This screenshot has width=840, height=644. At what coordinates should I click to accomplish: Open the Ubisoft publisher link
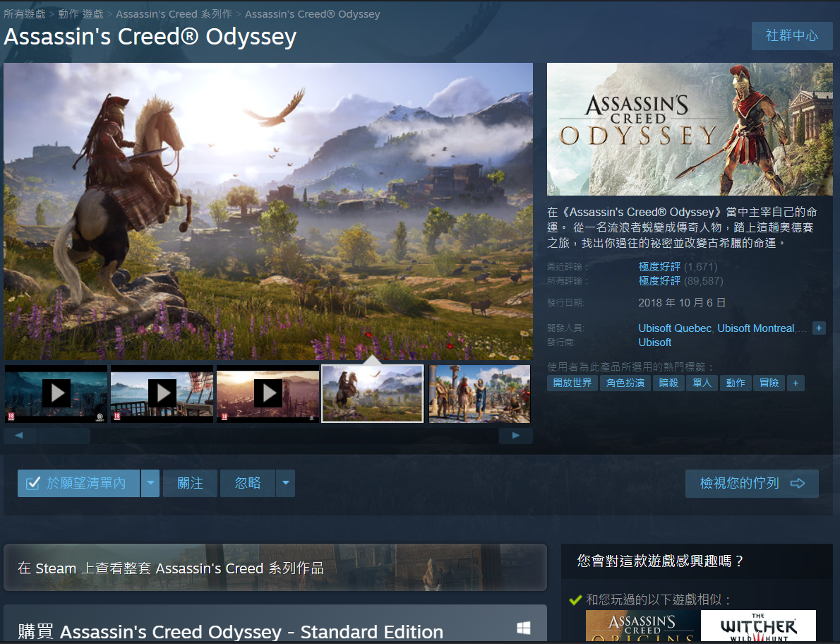coord(654,342)
